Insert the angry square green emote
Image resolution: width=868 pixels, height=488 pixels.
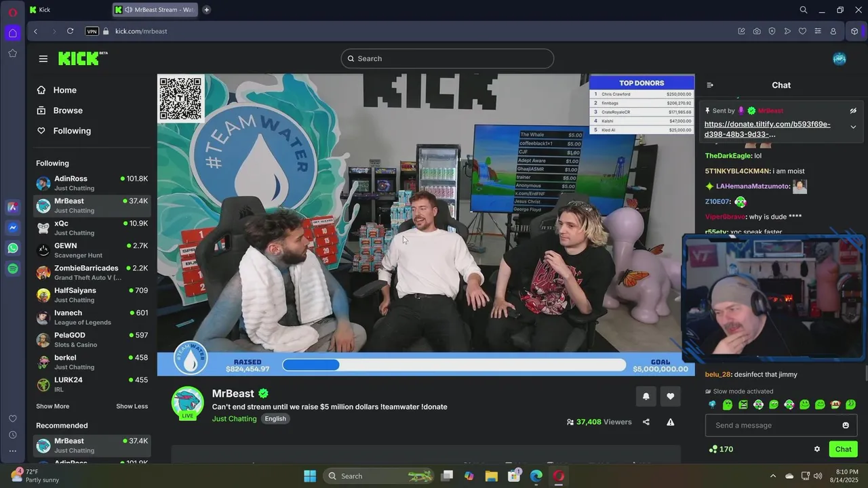(x=743, y=405)
